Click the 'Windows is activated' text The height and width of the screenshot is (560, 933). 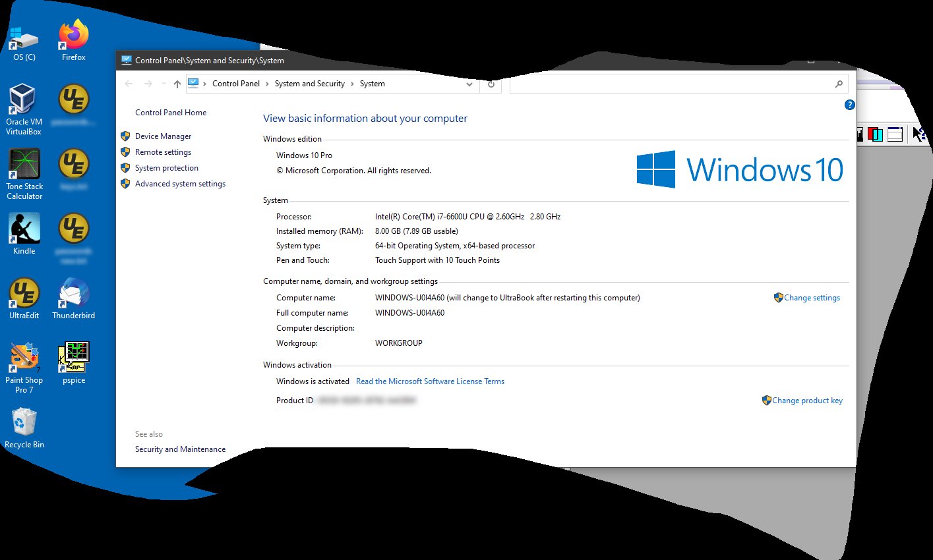coord(313,381)
